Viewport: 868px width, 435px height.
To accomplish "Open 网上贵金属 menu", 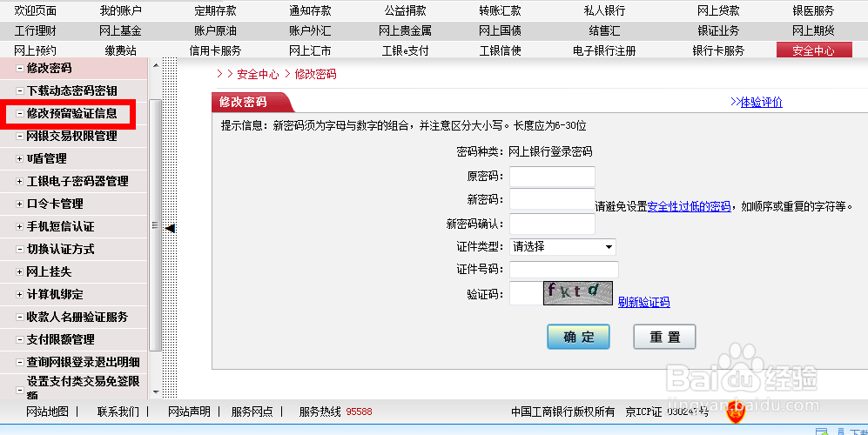I will [x=405, y=31].
